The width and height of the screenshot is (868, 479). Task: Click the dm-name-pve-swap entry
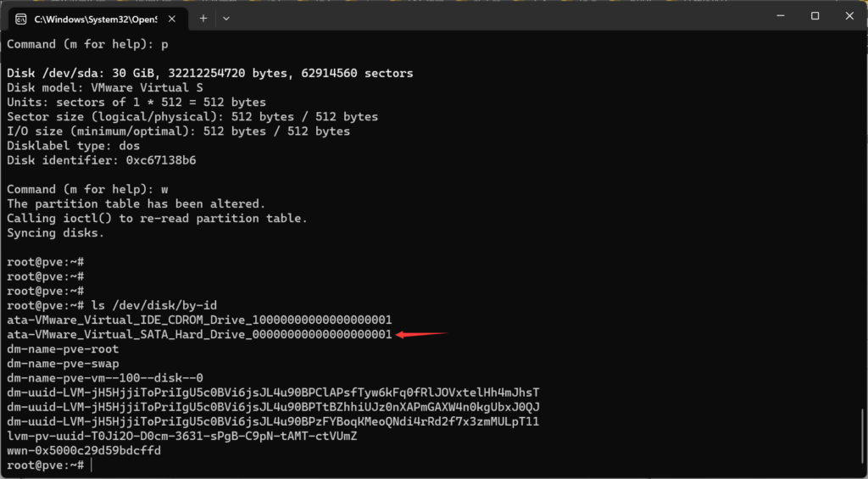[63, 364]
